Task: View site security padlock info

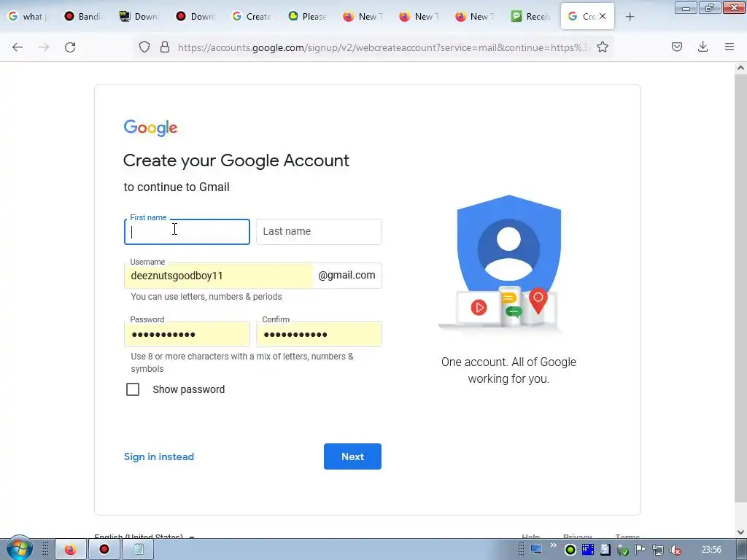Action: [x=165, y=47]
